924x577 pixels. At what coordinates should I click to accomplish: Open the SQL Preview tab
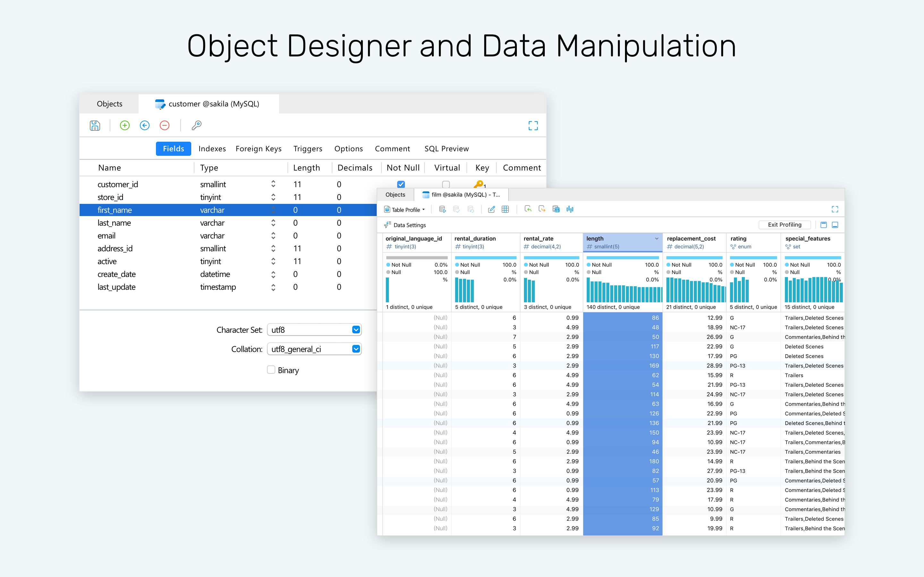point(446,149)
